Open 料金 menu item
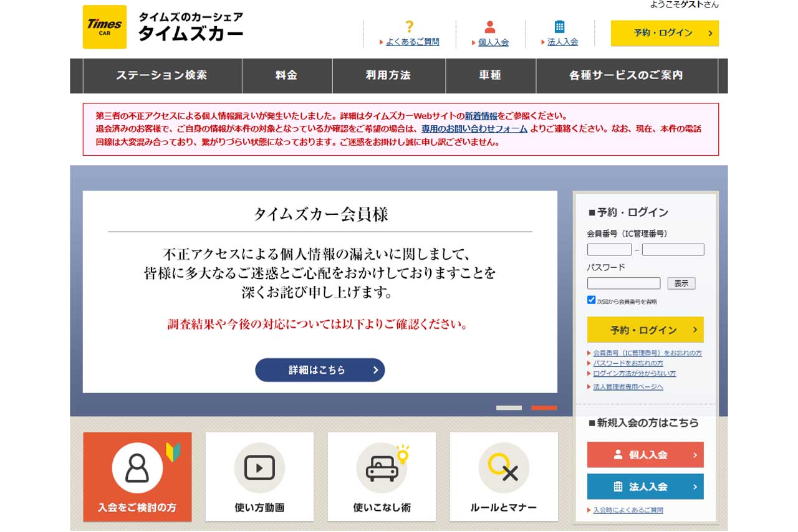Viewport: 798px width, 532px height. pyautogui.click(x=287, y=75)
